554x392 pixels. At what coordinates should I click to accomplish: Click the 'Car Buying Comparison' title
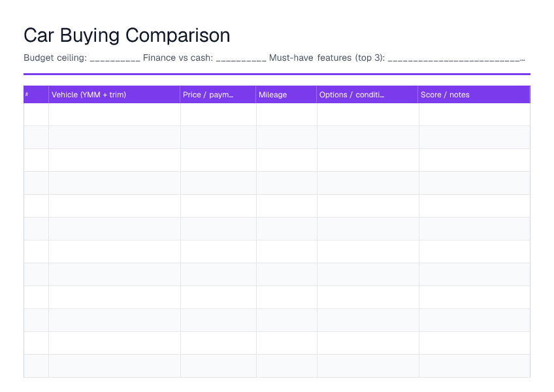coord(127,35)
